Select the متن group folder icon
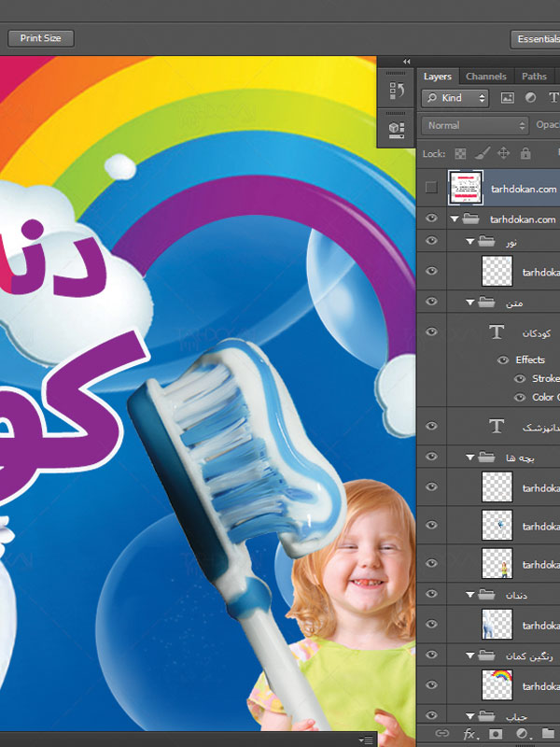 486,302
